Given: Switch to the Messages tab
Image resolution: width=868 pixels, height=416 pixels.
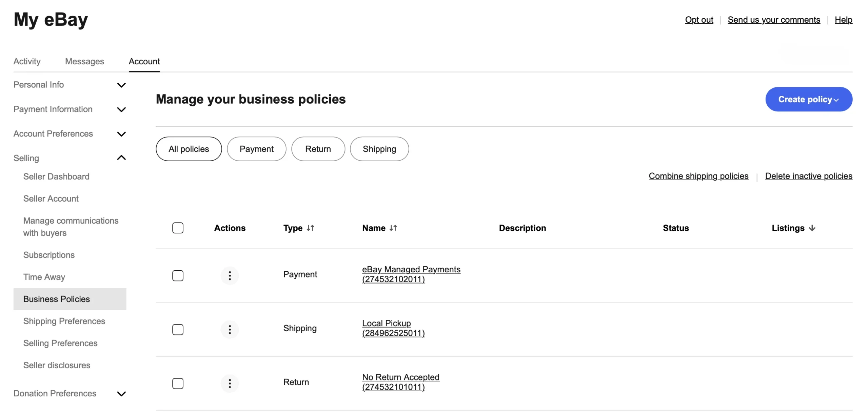Looking at the screenshot, I should point(84,61).
